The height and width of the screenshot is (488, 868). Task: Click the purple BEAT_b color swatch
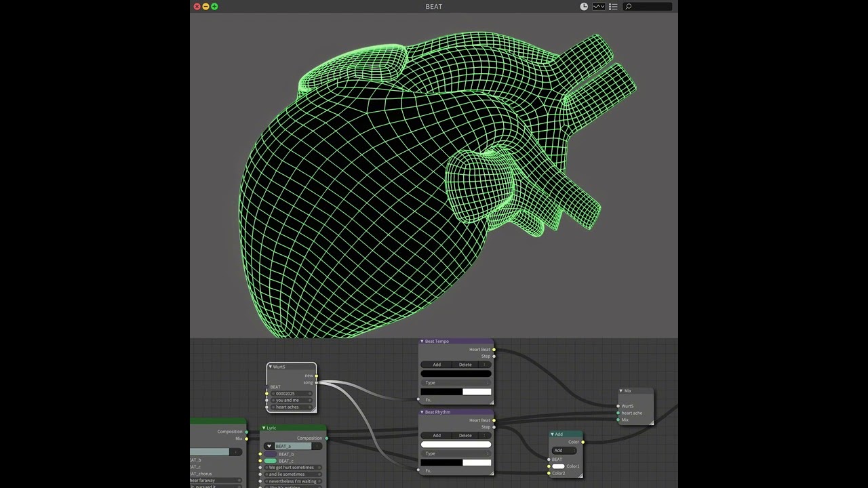tap(270, 454)
